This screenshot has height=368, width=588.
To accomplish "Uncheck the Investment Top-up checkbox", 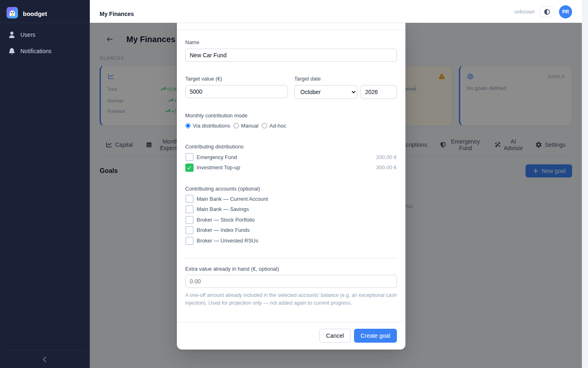I will [189, 168].
